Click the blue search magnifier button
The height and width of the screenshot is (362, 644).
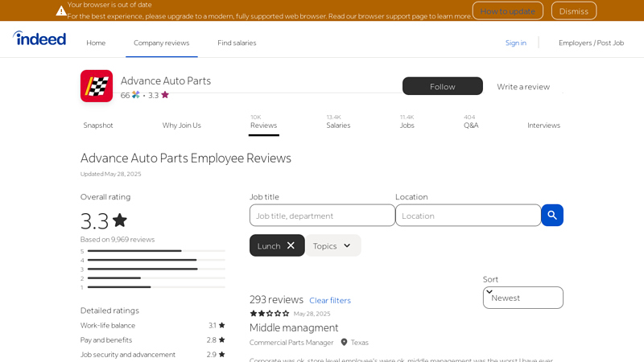tap(552, 215)
